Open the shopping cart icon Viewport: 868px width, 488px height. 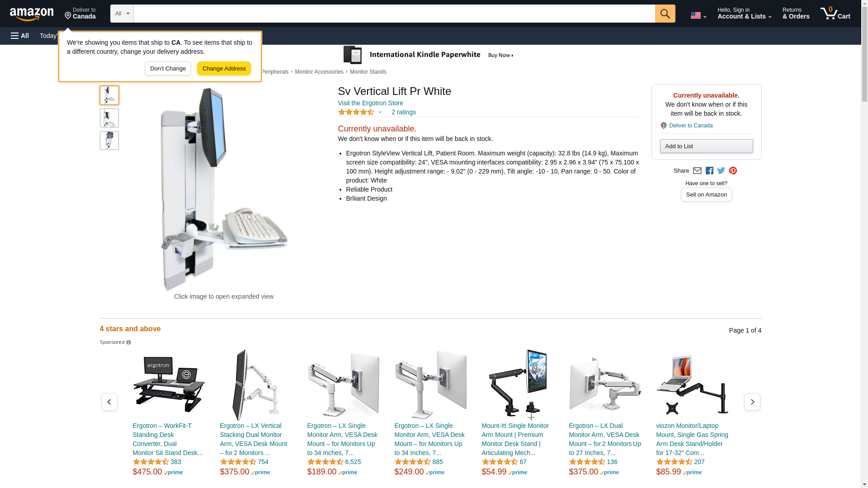point(835,14)
